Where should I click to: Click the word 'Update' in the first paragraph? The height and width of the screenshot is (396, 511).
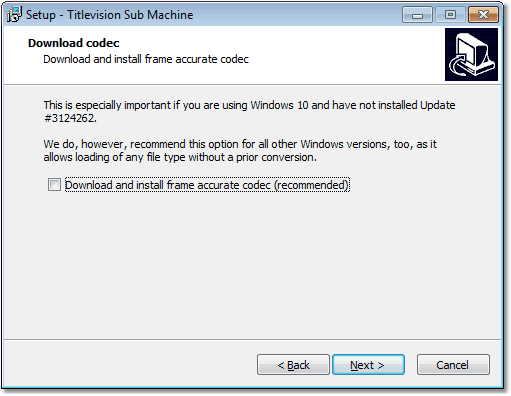[x=437, y=105]
